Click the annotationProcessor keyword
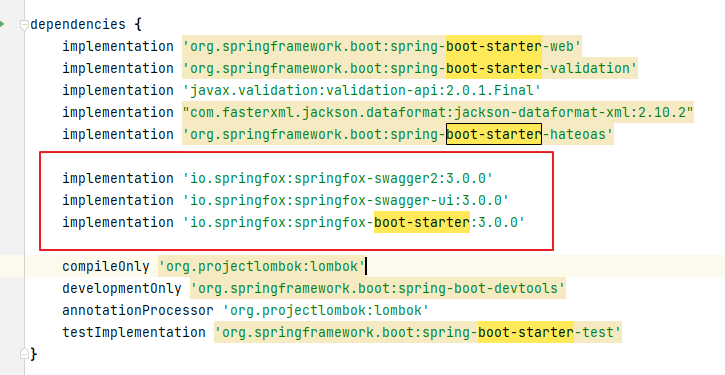Viewport: 725px width, 375px height. pyautogui.click(x=138, y=310)
